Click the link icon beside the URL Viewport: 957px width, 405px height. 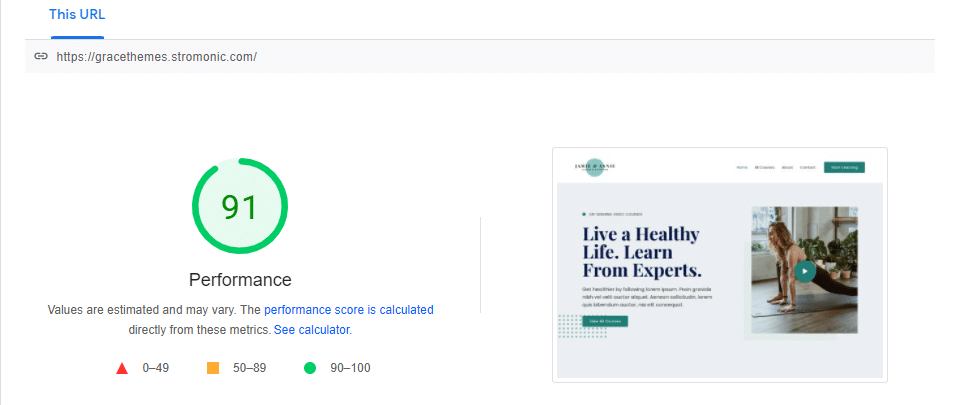tap(41, 57)
